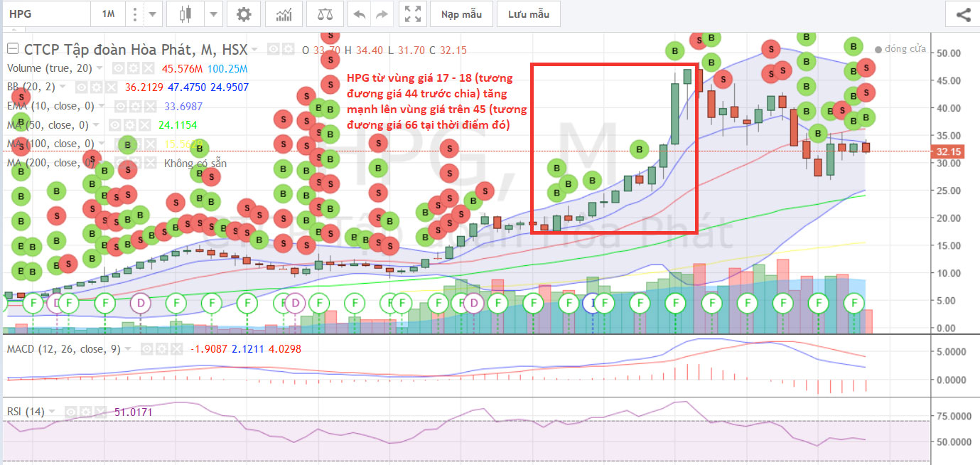Open dropdown arrow for MA (100, close, 0)
980x465 pixels.
point(102,144)
